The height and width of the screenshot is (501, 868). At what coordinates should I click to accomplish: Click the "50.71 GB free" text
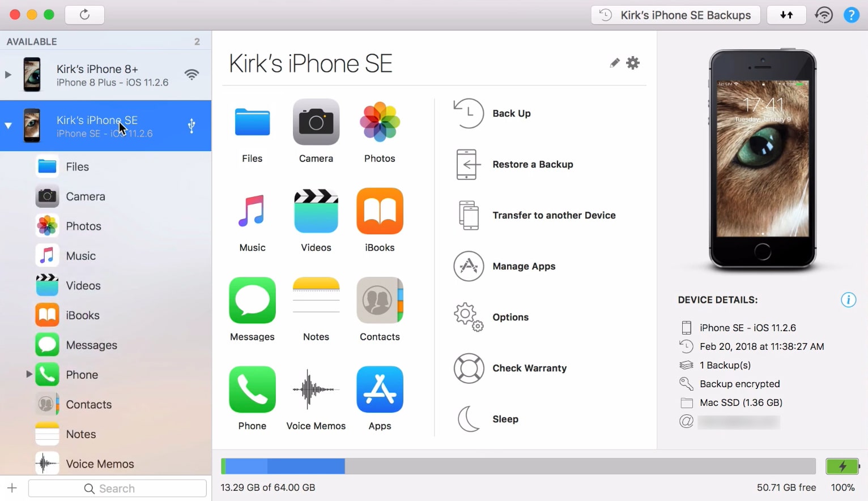click(x=786, y=487)
